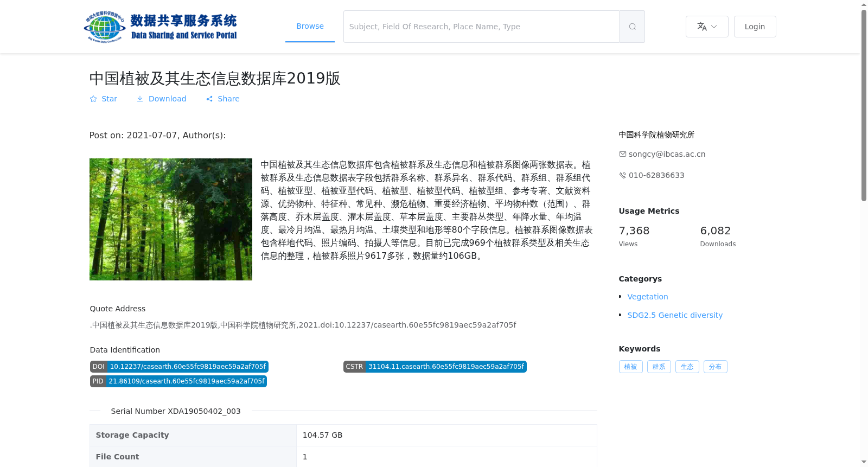
Task: Click the dataset title 中国植被及其生态信息数据库2019版
Action: (x=215, y=78)
